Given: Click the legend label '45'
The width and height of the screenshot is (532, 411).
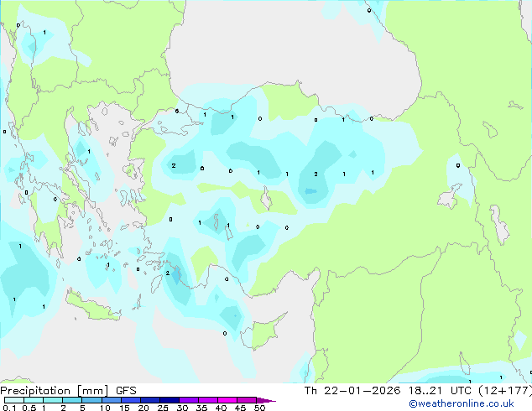Looking at the screenshot, I should 240,408.
